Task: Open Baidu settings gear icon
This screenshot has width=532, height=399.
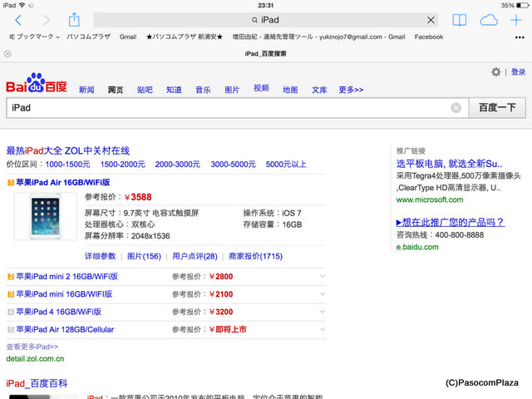Action: tap(496, 72)
